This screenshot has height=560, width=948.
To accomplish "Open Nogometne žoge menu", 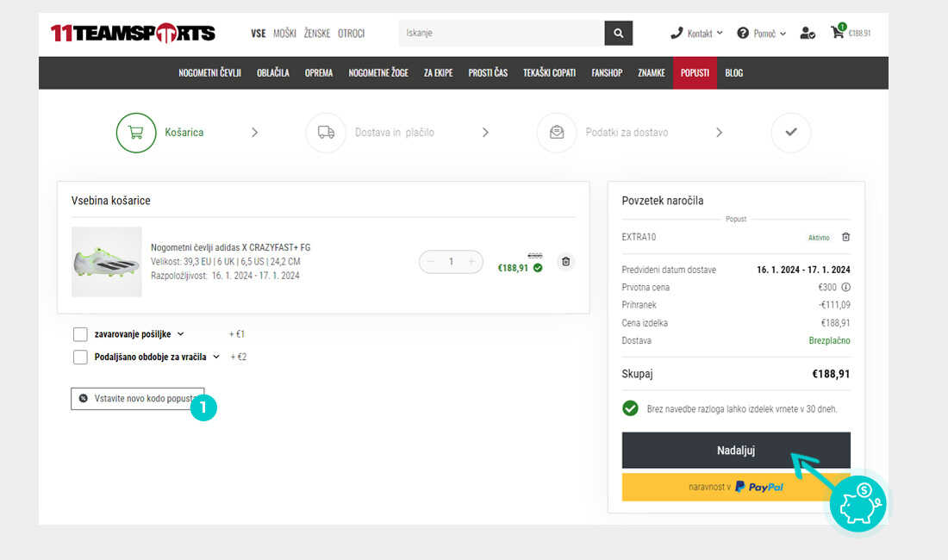I will [378, 72].
